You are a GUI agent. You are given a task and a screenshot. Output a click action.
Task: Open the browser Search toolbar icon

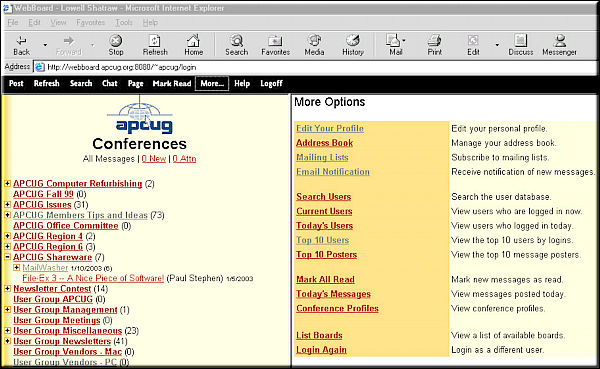236,45
